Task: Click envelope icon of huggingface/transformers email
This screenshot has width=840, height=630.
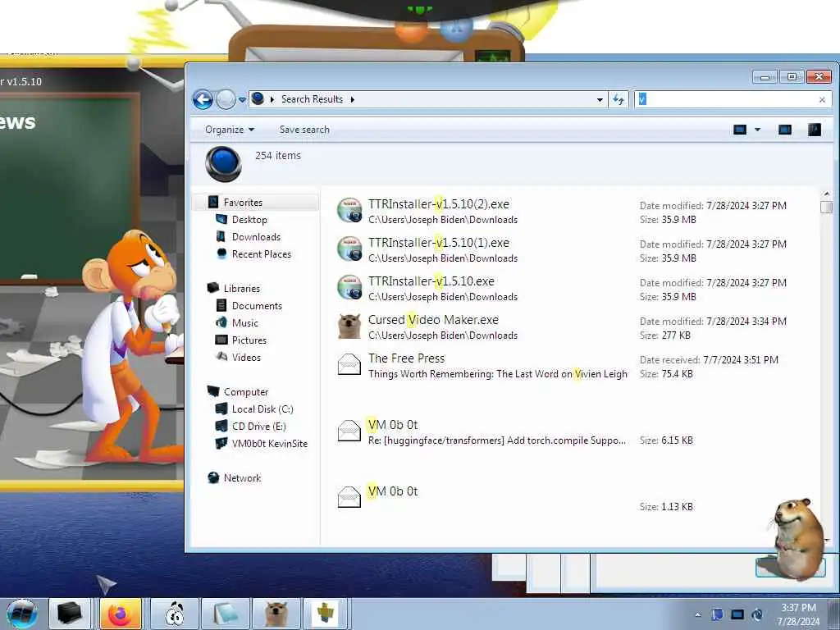Action: (x=349, y=431)
